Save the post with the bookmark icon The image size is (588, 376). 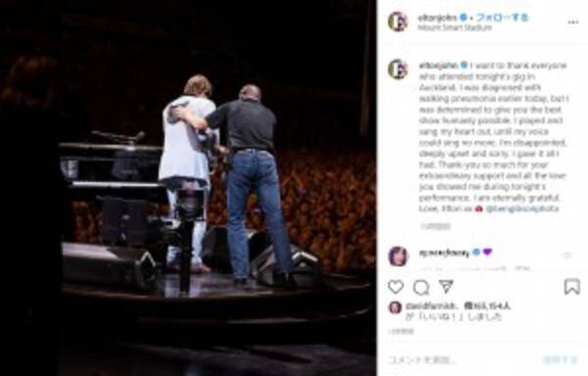pos(572,287)
